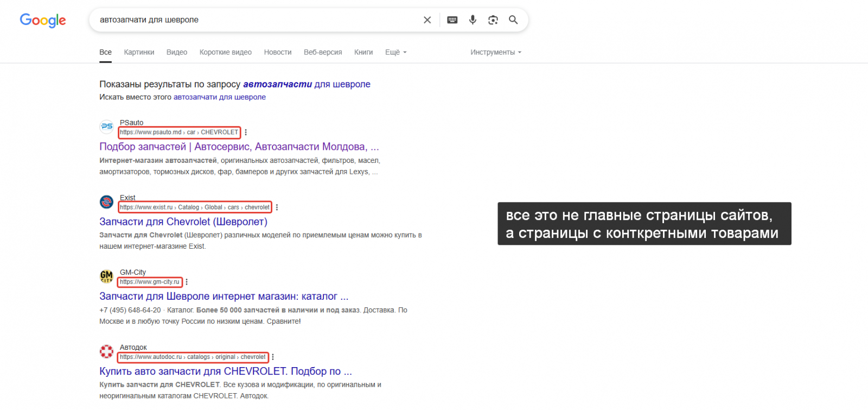Switch to the Книги tab

(x=363, y=52)
